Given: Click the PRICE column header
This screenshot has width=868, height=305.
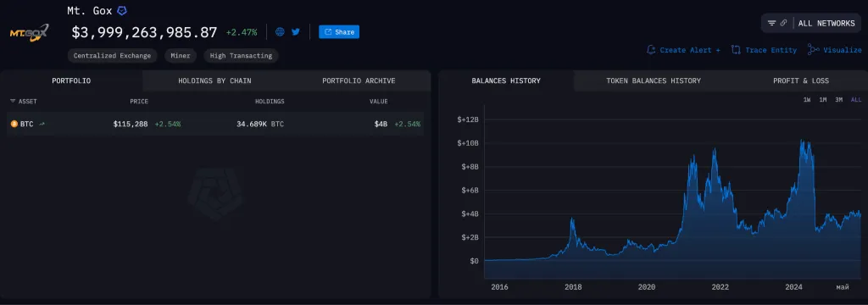Looking at the screenshot, I should click(x=139, y=102).
